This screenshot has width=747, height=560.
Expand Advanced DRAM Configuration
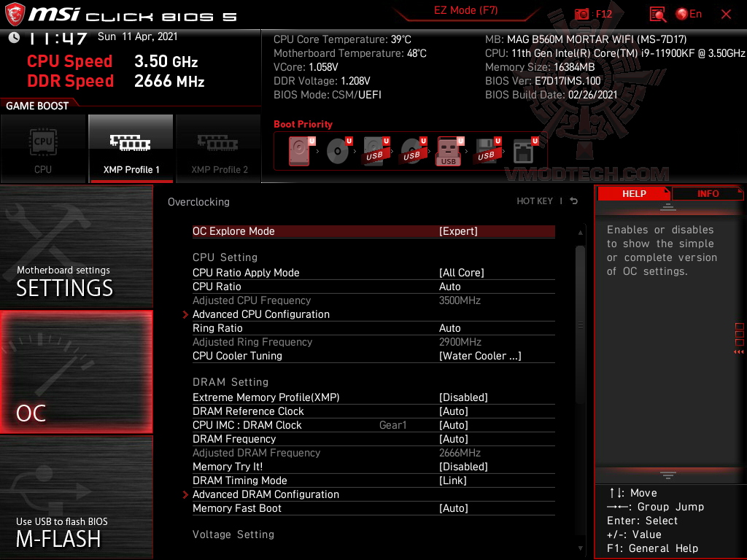(266, 494)
